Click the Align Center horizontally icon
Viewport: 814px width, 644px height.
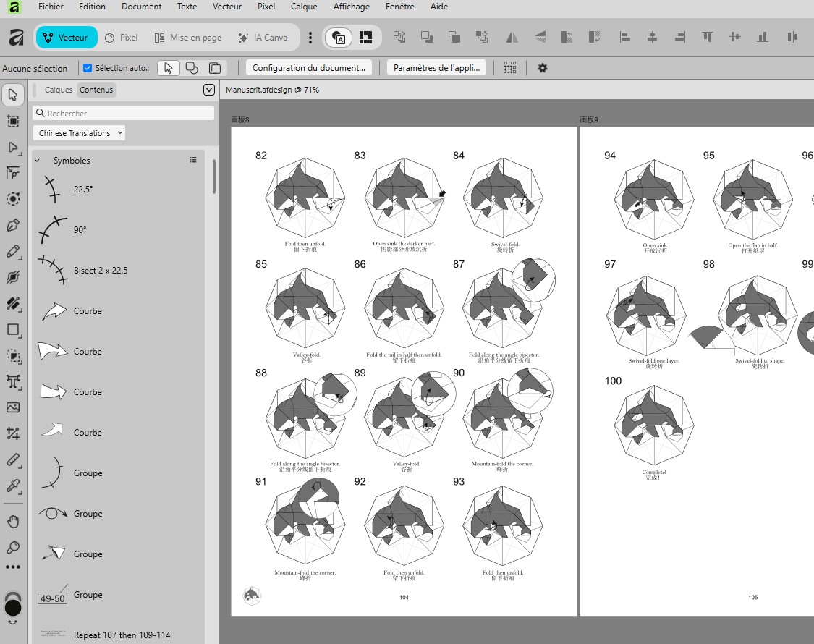click(653, 37)
